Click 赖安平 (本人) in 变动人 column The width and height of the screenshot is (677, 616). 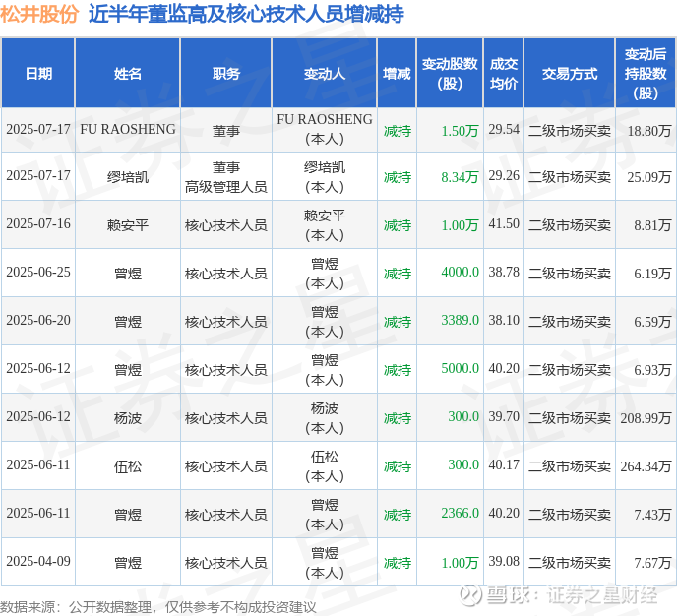[x=325, y=225]
